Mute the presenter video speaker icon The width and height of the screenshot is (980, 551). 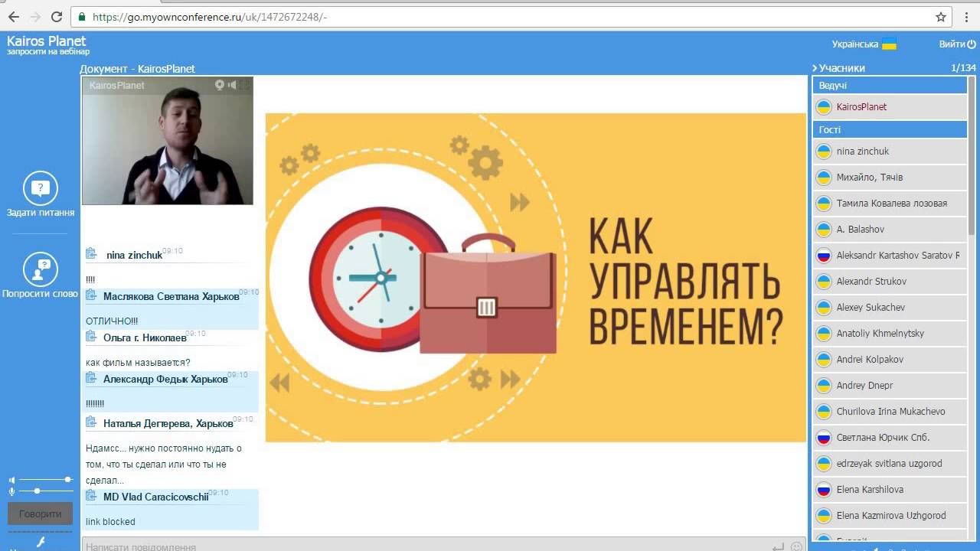click(x=233, y=85)
